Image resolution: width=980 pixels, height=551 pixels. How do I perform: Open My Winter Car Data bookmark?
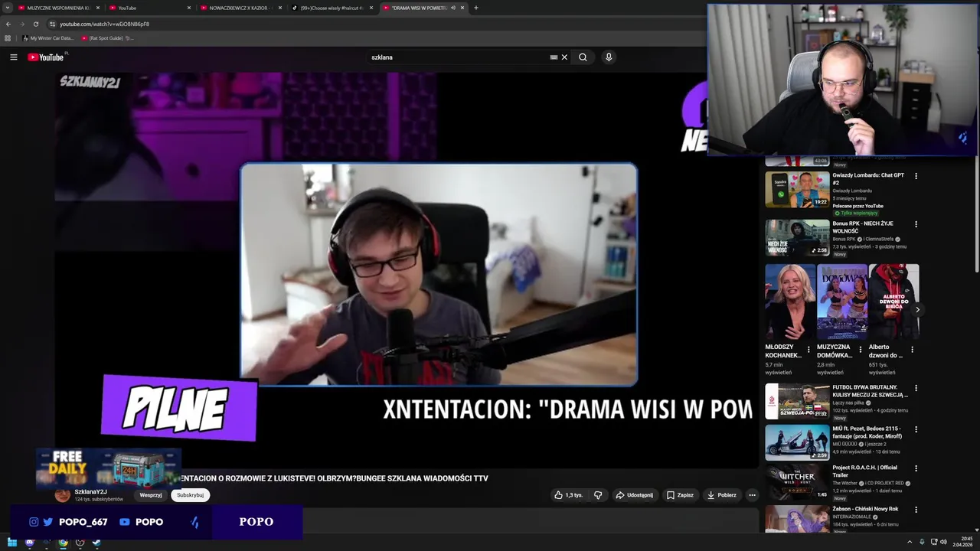pos(48,38)
